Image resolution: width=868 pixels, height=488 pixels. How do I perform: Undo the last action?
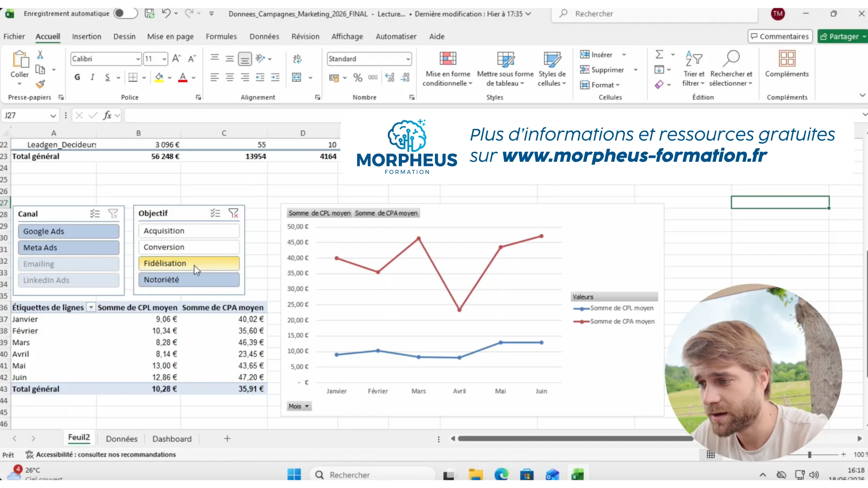coord(166,14)
